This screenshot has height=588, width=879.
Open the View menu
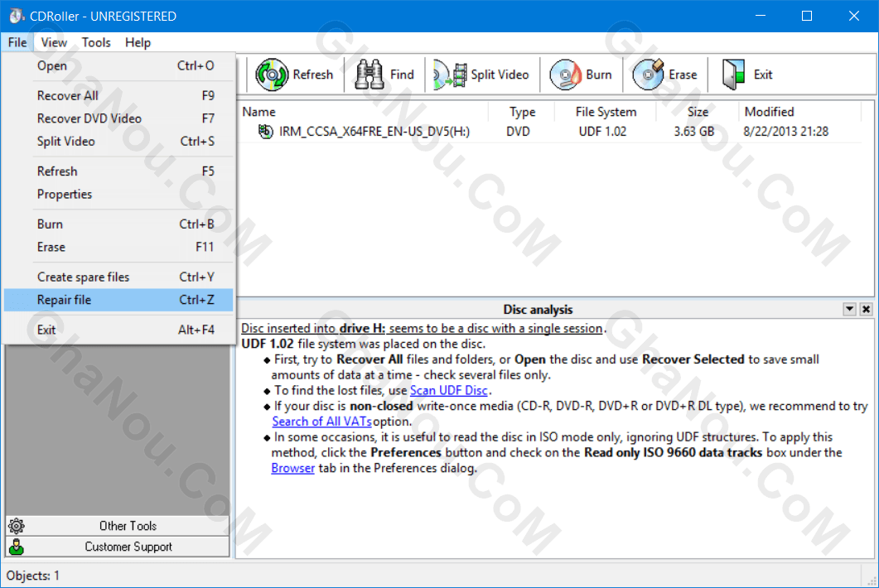pos(54,42)
